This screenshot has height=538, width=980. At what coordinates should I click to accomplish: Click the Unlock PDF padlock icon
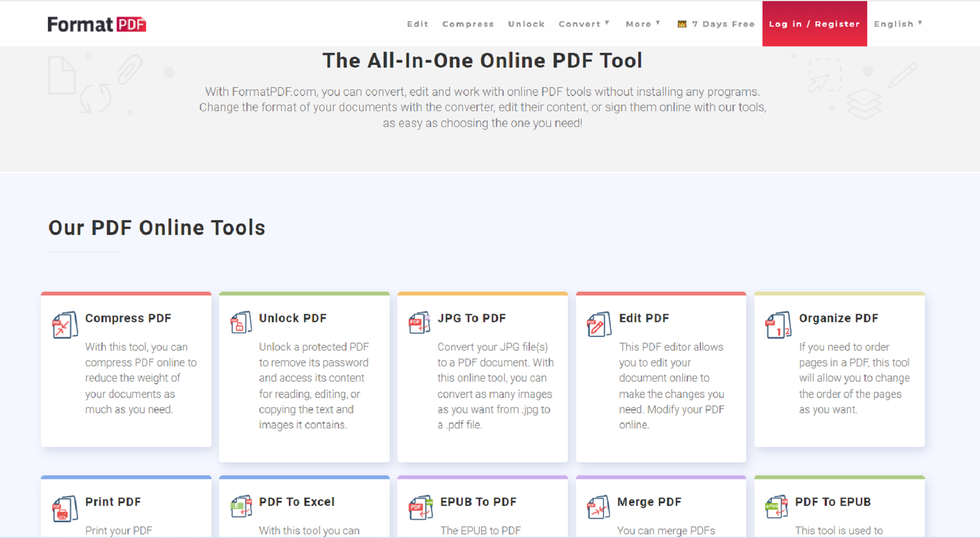pos(240,323)
